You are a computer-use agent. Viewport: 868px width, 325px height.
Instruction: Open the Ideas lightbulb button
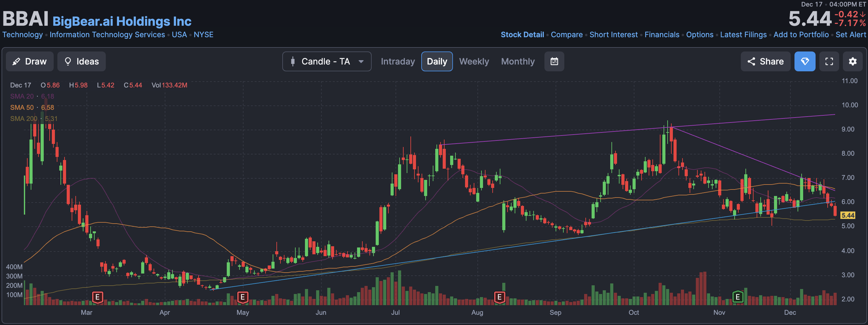coord(82,61)
